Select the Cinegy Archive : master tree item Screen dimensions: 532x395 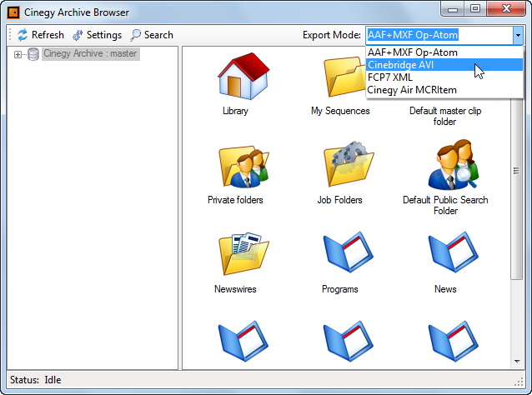(90, 53)
